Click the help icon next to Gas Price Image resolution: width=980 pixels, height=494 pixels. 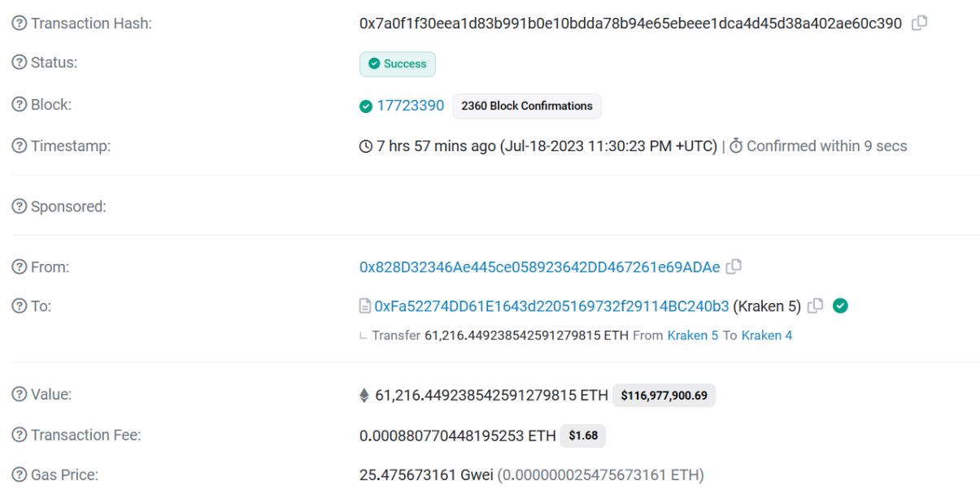point(18,475)
